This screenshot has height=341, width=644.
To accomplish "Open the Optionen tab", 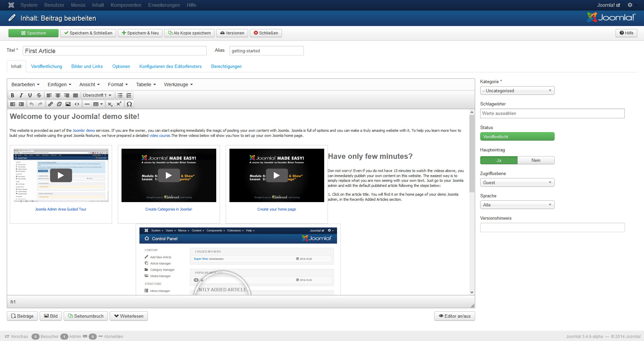I will pos(121,66).
